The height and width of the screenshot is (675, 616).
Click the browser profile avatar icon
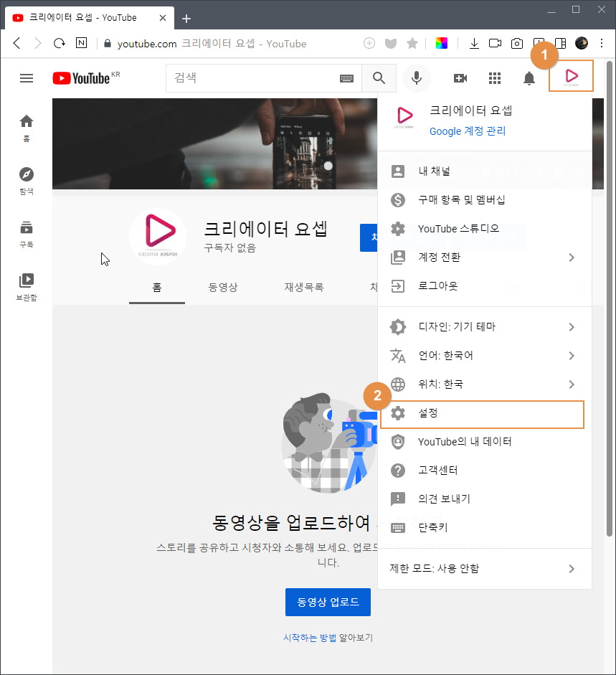pos(581,43)
